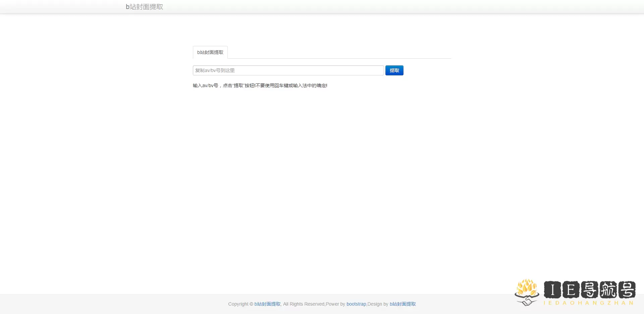644x314 pixels.
Task: Follow the b站封面提取 link after Copyright
Action: [x=267, y=304]
